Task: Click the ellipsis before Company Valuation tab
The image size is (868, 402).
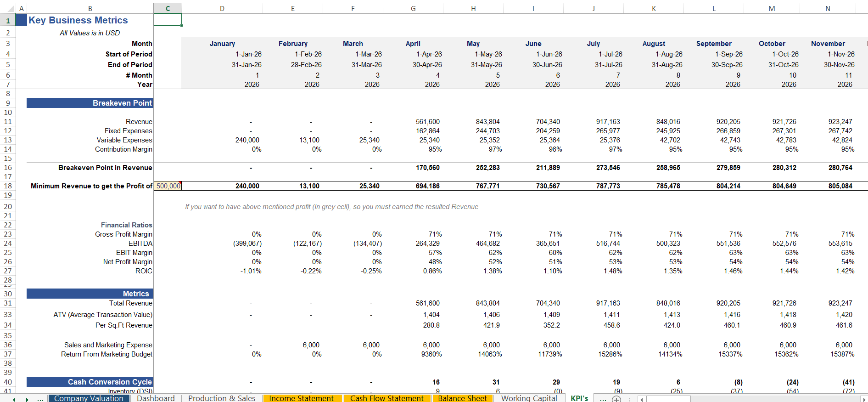Action: [40, 399]
